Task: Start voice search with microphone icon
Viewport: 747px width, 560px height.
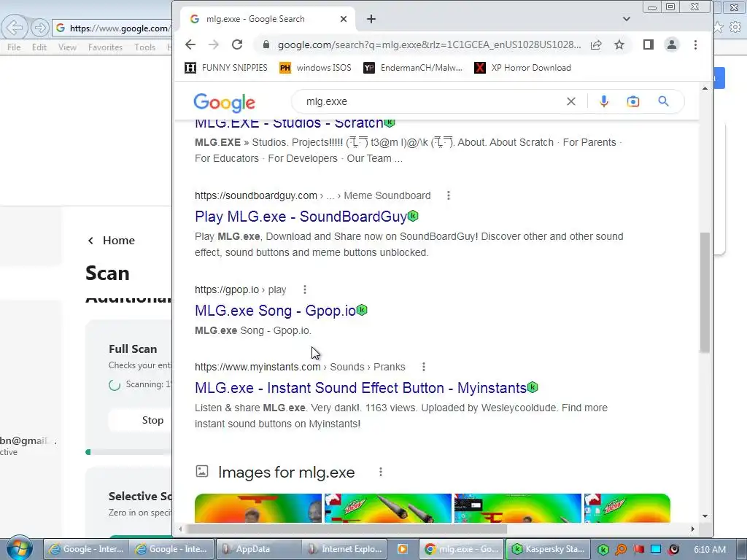Action: (603, 101)
